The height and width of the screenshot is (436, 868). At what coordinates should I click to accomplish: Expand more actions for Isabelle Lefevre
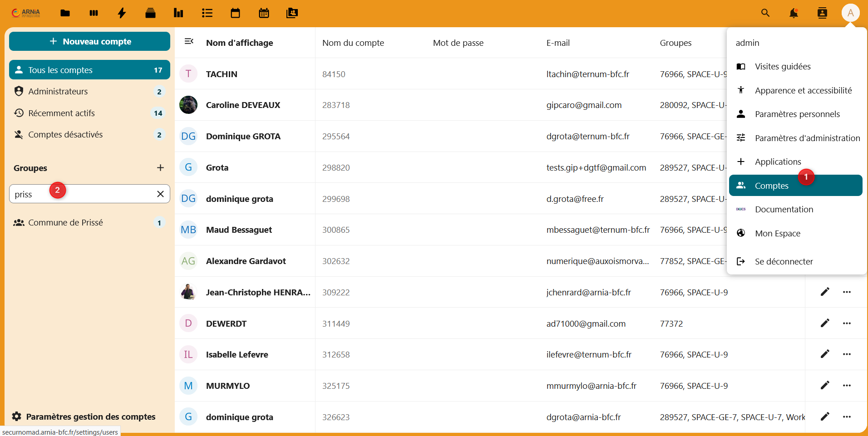click(847, 354)
